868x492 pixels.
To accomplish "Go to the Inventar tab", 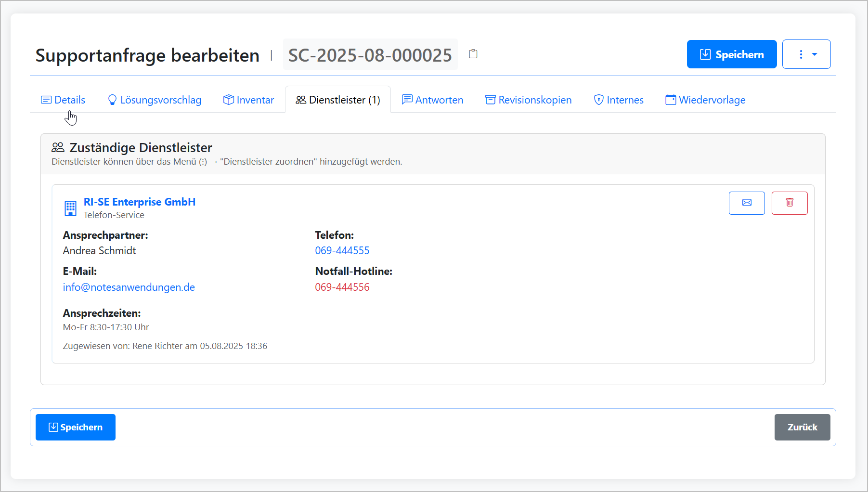I will [x=248, y=100].
